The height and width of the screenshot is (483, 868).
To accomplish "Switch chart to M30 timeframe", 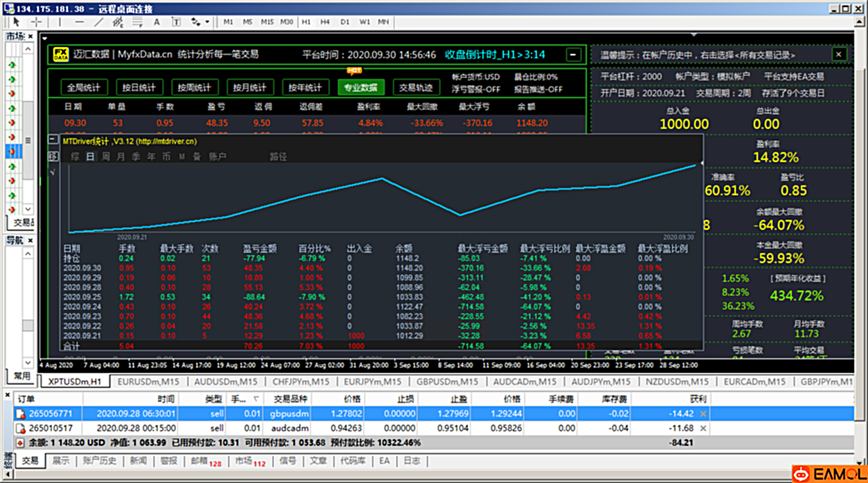I will point(287,22).
